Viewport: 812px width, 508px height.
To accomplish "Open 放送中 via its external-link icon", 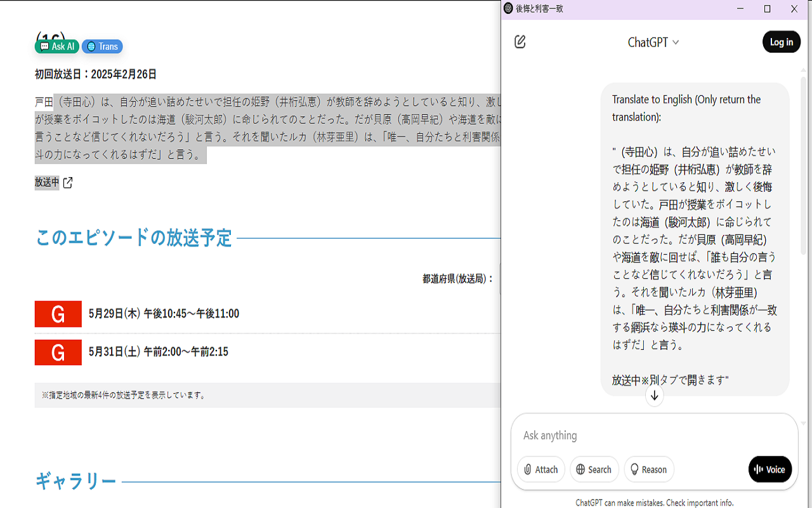I will click(x=68, y=183).
